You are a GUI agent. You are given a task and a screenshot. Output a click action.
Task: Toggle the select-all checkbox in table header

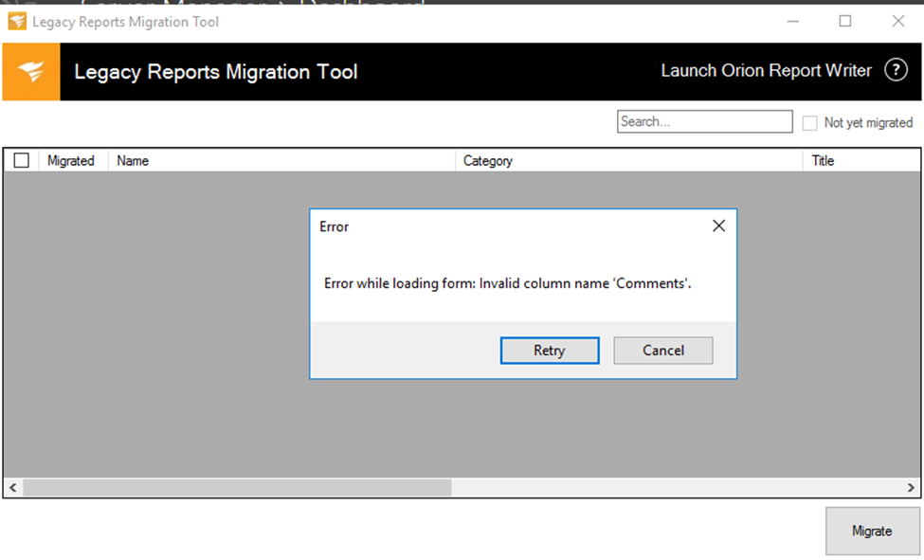21,160
